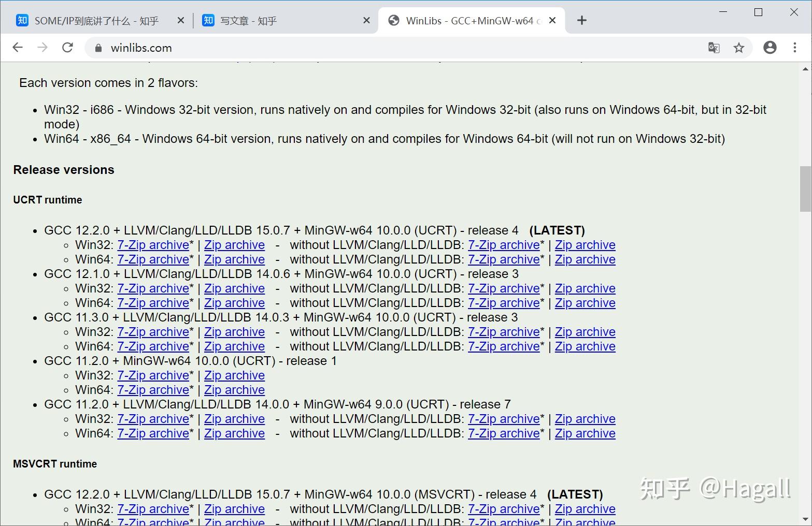Open GCC 11.2.0 Win32 7-Zip archive link
The width and height of the screenshot is (812, 526).
pyautogui.click(x=153, y=375)
